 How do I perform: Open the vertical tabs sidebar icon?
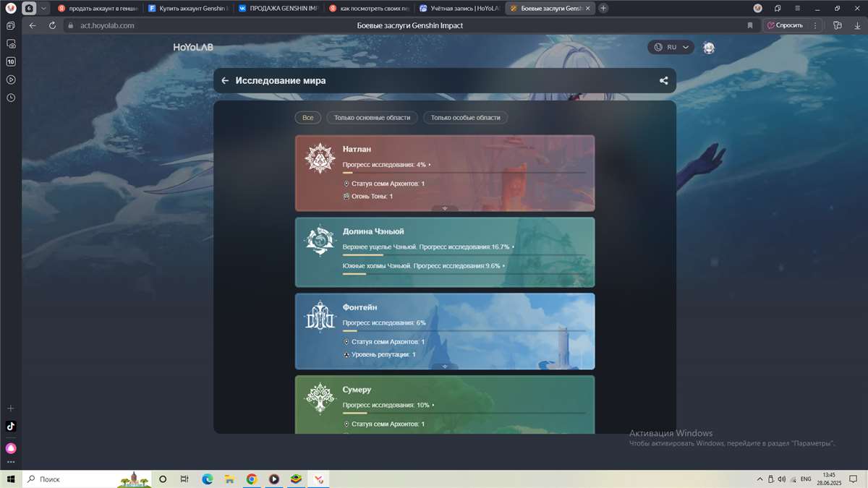(11, 25)
